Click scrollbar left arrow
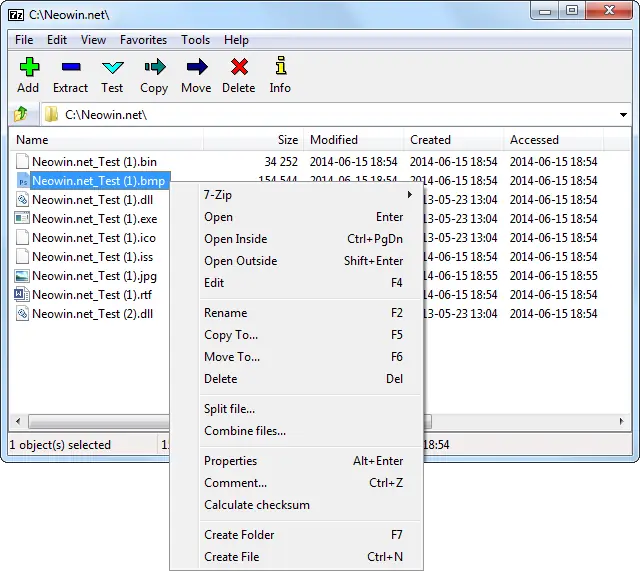The width and height of the screenshot is (640, 571). [x=18, y=421]
